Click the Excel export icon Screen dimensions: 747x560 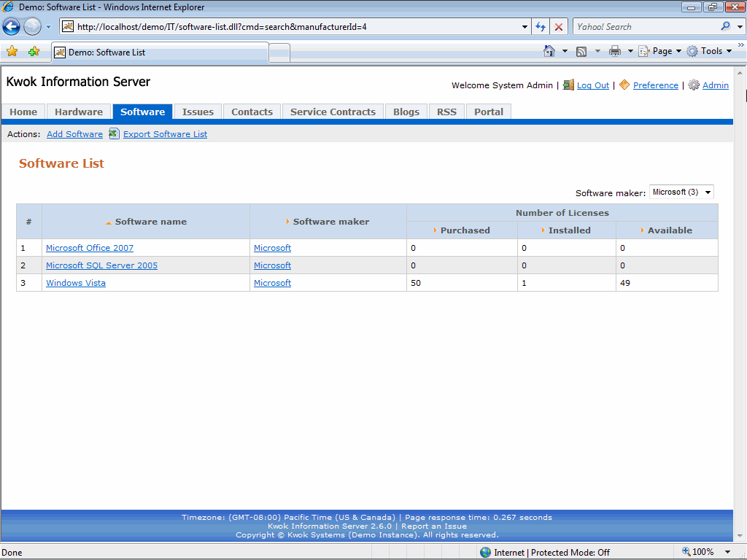(114, 134)
